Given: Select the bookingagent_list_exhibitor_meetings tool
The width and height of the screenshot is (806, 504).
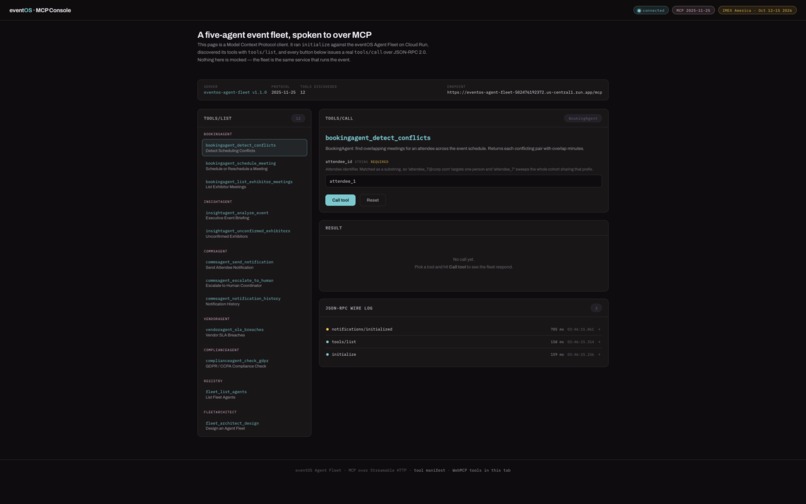Looking at the screenshot, I should pos(254,184).
